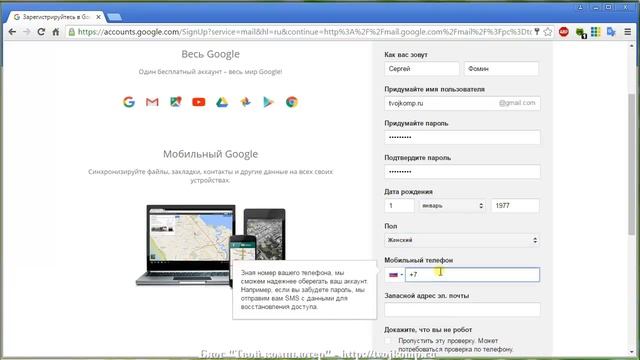Click the Google Photos pinwheel icon
Image resolution: width=640 pixels, height=360 pixels.
pos(245,102)
